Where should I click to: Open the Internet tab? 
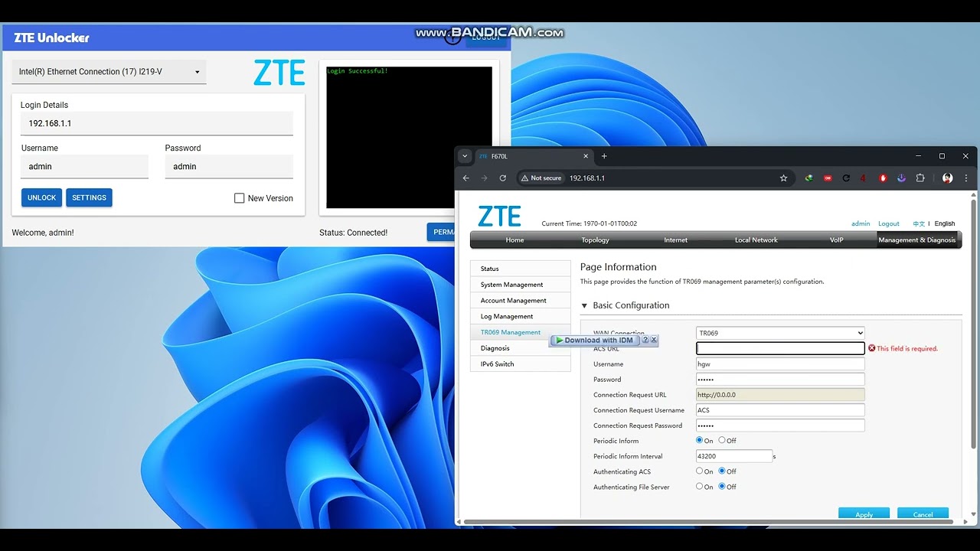click(675, 240)
